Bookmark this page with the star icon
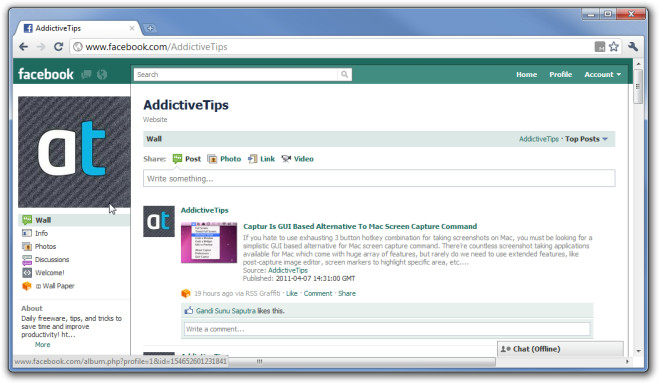Image resolution: width=660 pixels, height=384 pixels. pos(614,47)
